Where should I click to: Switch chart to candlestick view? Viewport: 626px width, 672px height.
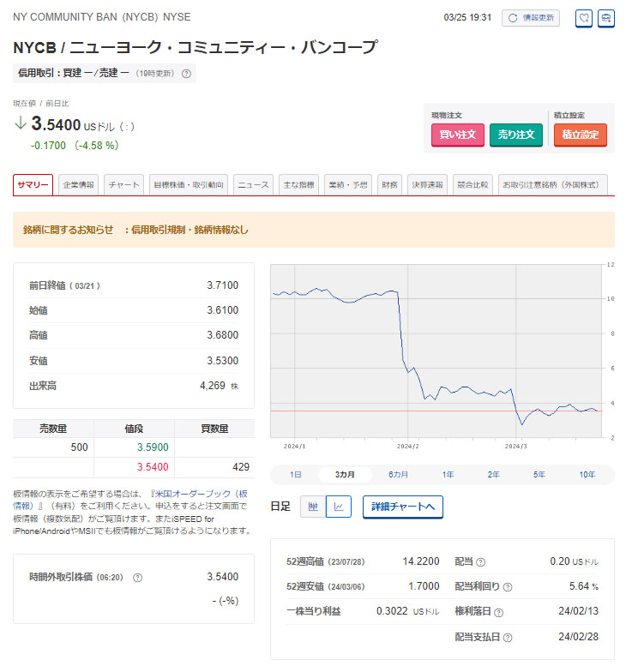(x=313, y=507)
